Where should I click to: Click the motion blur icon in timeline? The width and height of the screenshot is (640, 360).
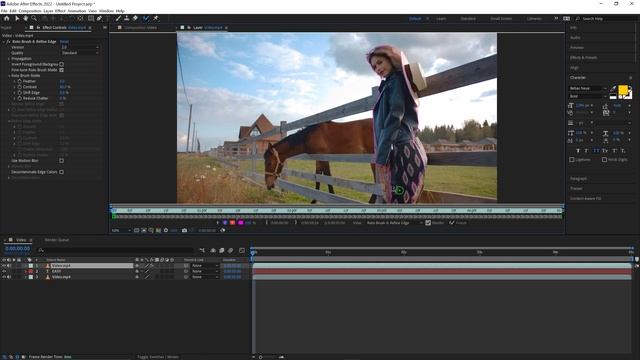(x=231, y=250)
